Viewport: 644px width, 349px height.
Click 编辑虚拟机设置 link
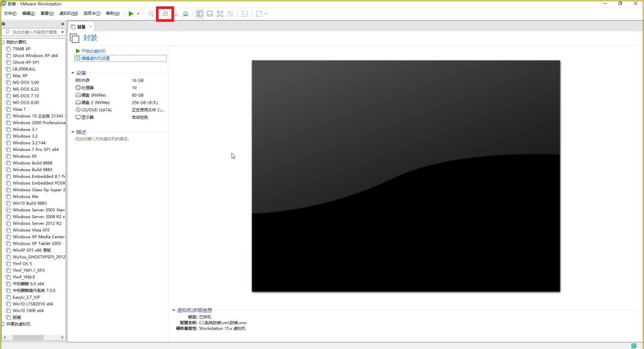96,58
